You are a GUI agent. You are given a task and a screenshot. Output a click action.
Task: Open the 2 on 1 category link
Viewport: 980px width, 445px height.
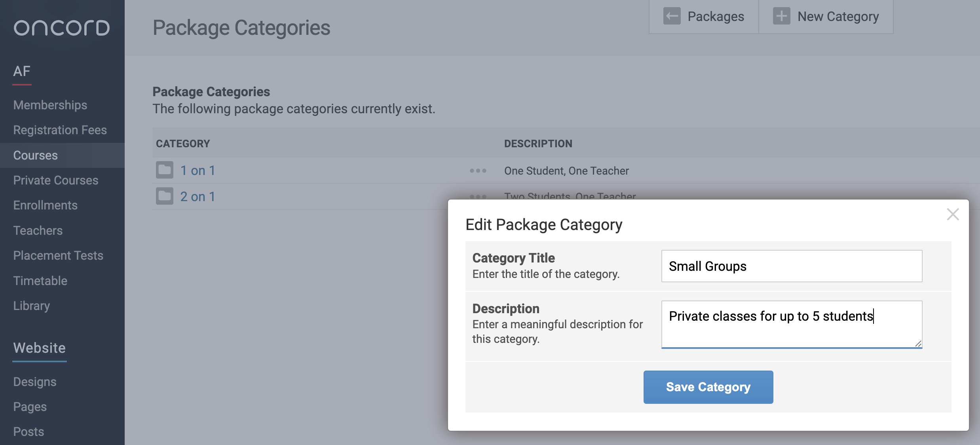coord(198,196)
